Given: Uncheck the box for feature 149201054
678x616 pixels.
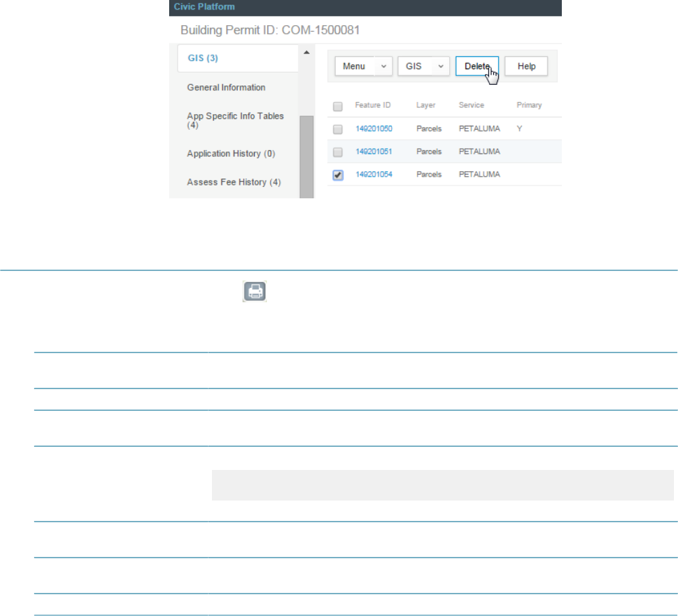Looking at the screenshot, I should pyautogui.click(x=338, y=175).
